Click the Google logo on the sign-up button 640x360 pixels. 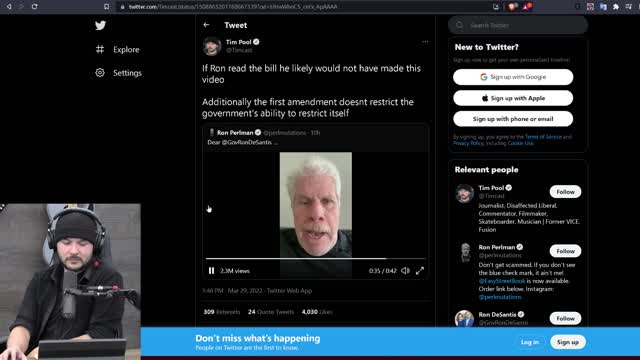pyautogui.click(x=484, y=77)
